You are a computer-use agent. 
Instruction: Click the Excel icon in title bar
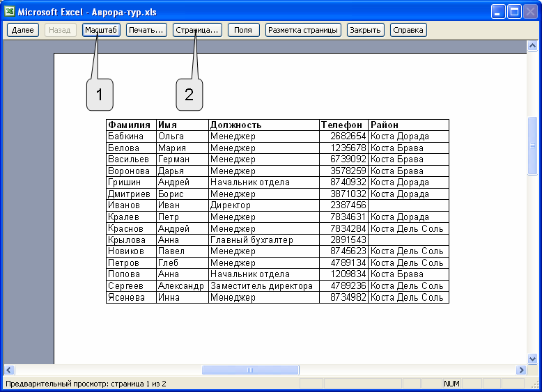(x=10, y=11)
